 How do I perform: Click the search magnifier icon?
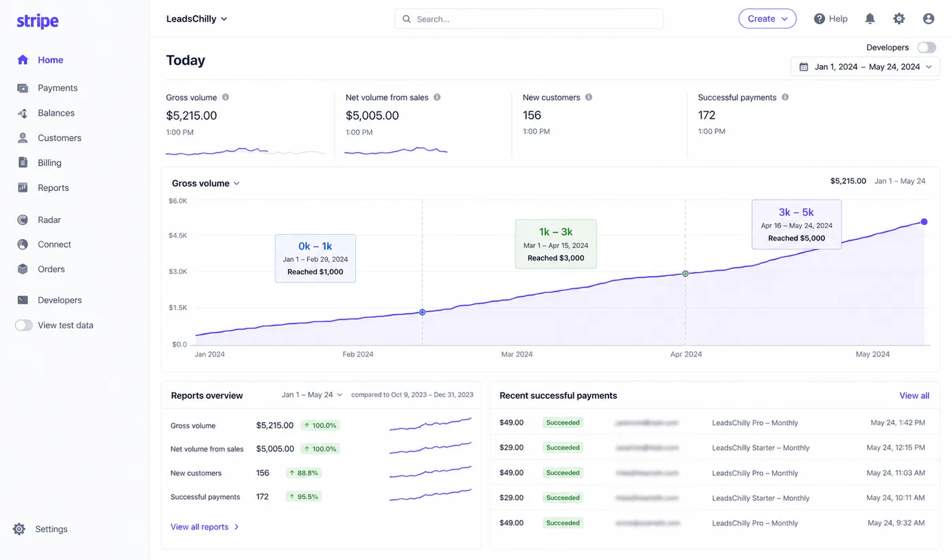(407, 19)
